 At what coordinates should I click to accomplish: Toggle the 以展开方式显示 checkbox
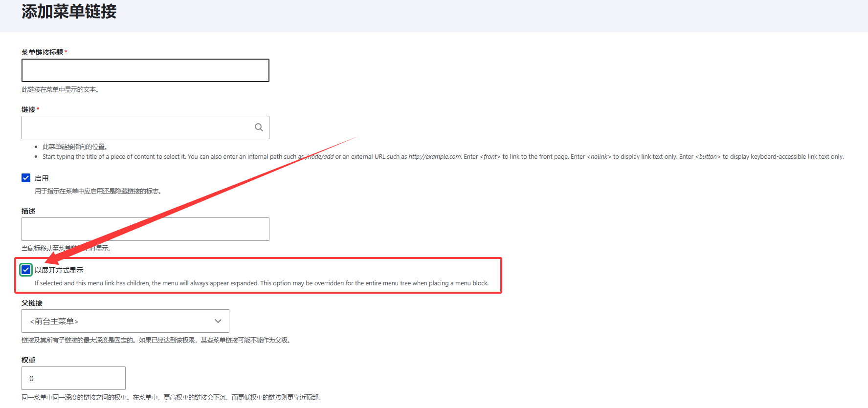click(x=26, y=270)
